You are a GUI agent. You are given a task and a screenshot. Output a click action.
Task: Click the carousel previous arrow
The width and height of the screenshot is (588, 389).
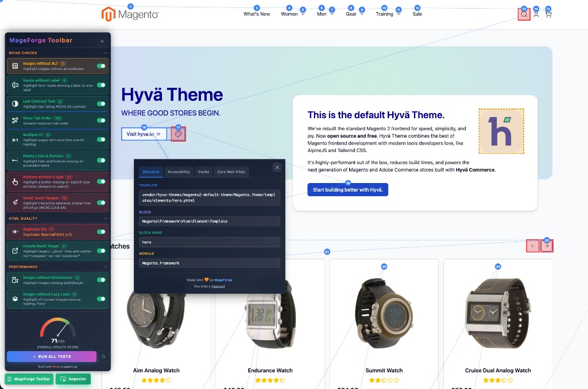[x=532, y=246]
